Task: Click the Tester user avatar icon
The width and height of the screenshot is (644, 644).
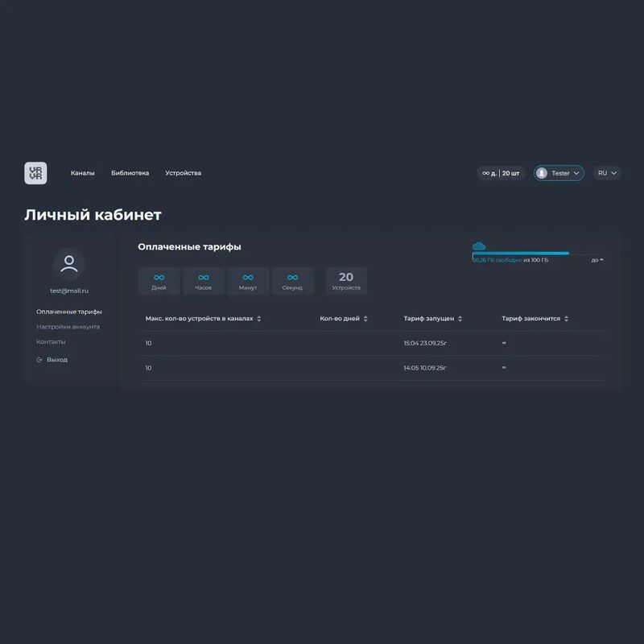Action: (542, 173)
